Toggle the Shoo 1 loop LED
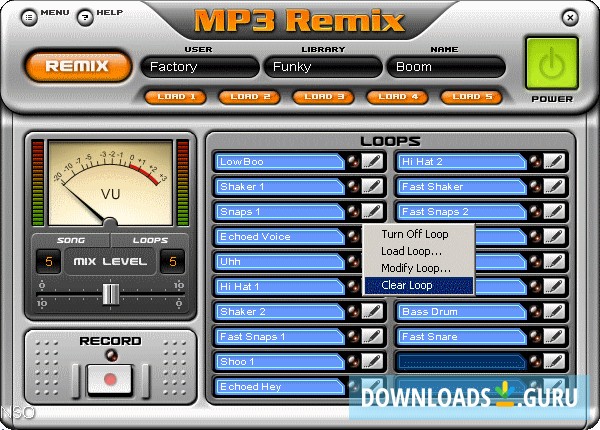This screenshot has height=430, width=600. (x=353, y=362)
